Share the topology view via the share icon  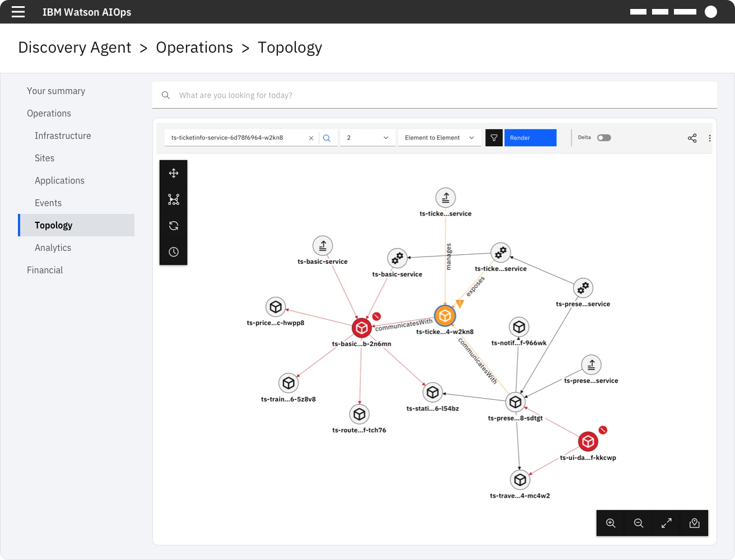[692, 137]
